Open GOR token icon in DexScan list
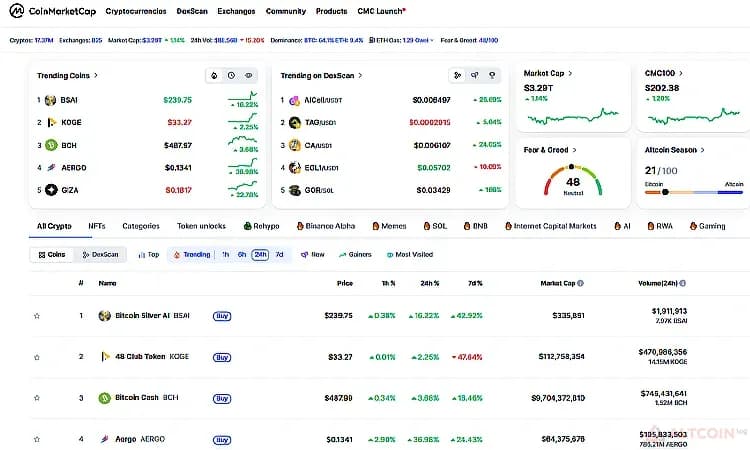750x450 pixels. tap(295, 190)
